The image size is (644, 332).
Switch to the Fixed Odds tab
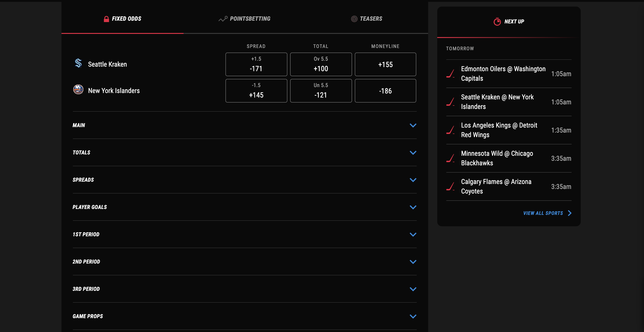(123, 19)
